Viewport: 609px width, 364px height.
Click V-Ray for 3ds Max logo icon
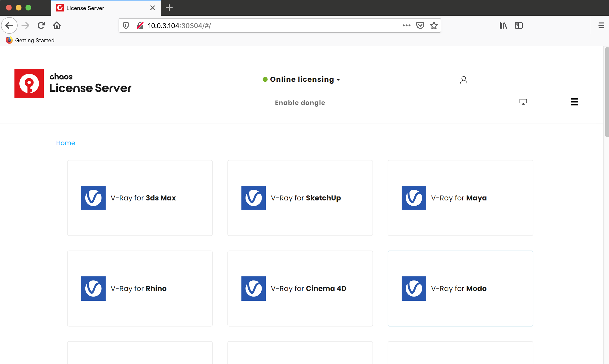tap(93, 198)
